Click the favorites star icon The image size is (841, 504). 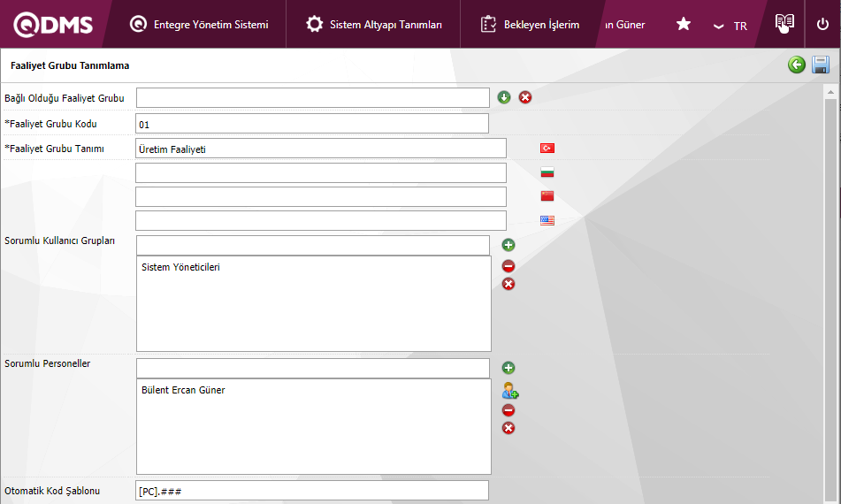tap(684, 24)
